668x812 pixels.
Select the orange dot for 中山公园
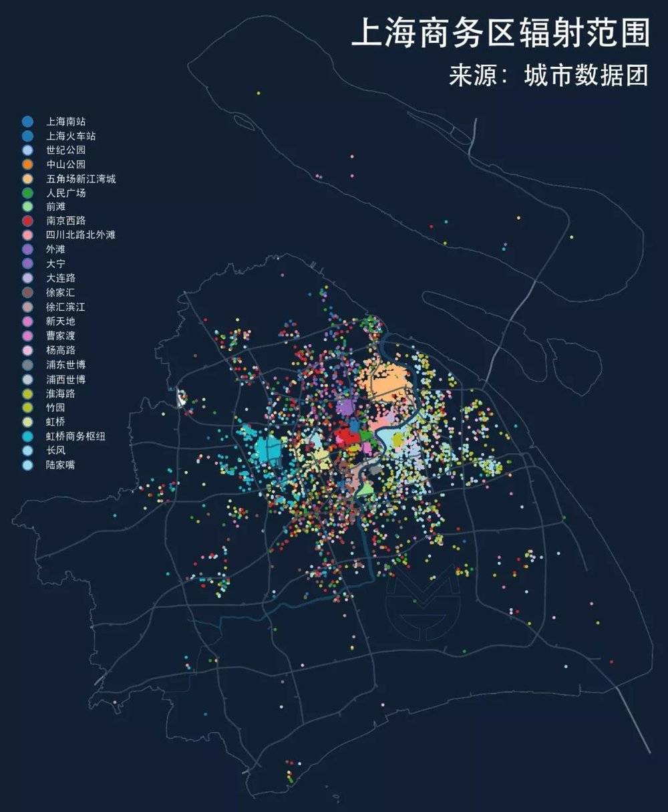[x=27, y=164]
